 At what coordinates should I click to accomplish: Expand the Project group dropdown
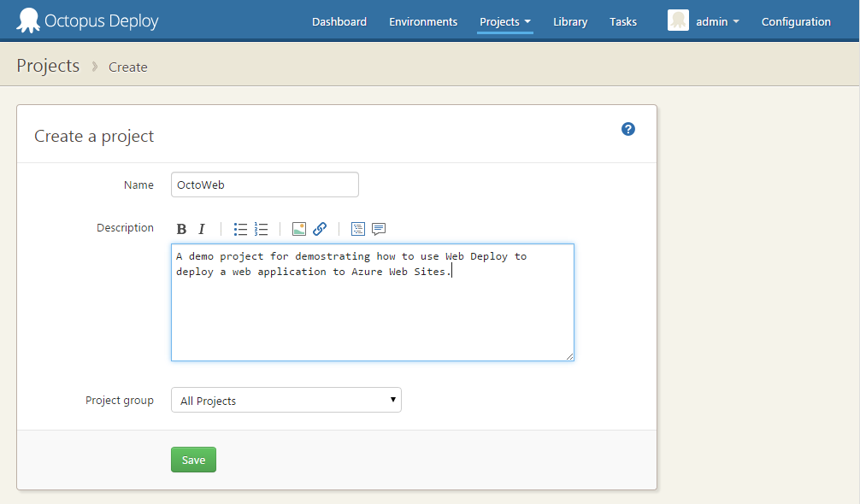(286, 401)
